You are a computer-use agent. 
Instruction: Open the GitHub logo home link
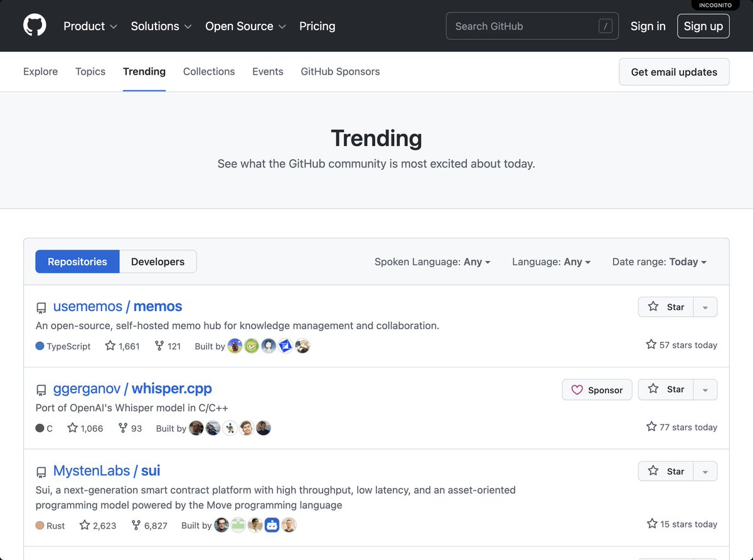pyautogui.click(x=35, y=26)
